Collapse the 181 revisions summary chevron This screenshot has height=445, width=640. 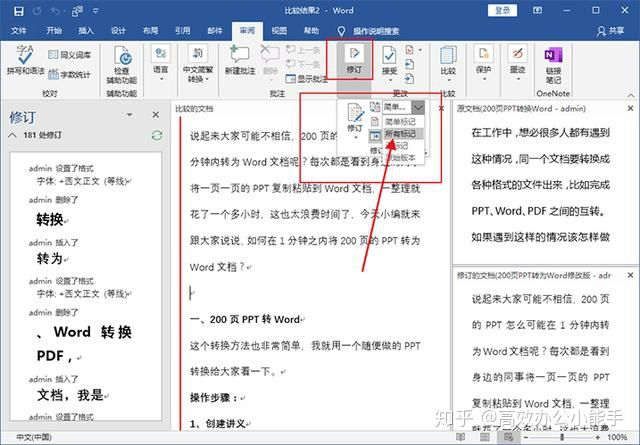(x=13, y=135)
